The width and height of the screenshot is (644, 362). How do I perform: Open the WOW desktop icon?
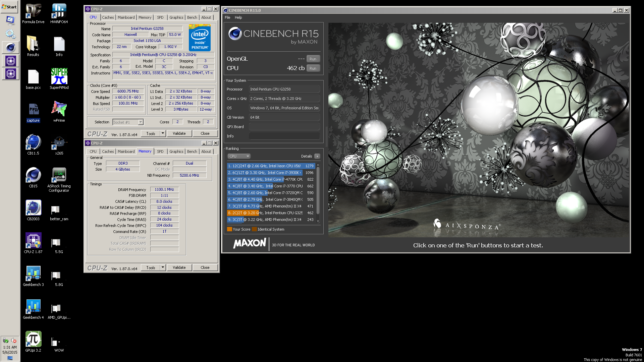click(x=59, y=345)
